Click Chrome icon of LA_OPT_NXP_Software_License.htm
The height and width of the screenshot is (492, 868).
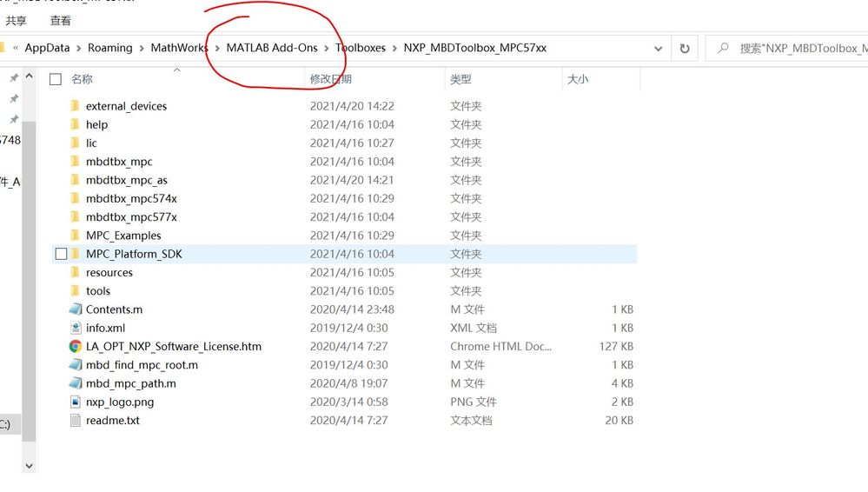coord(76,346)
